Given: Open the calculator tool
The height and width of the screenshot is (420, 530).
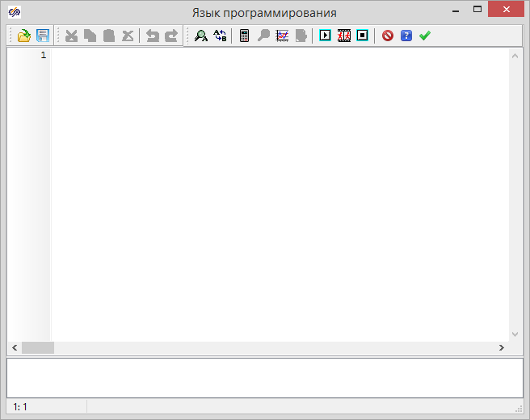Looking at the screenshot, I should 245,36.
